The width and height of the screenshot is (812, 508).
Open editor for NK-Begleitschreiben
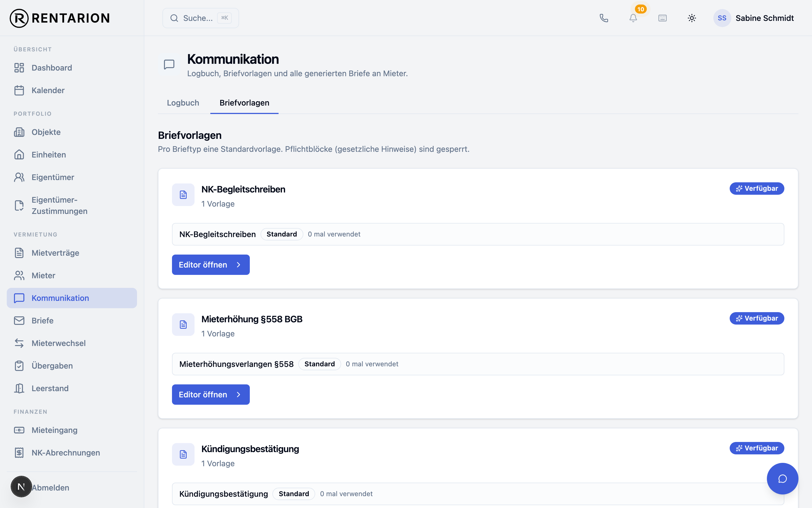click(x=211, y=265)
